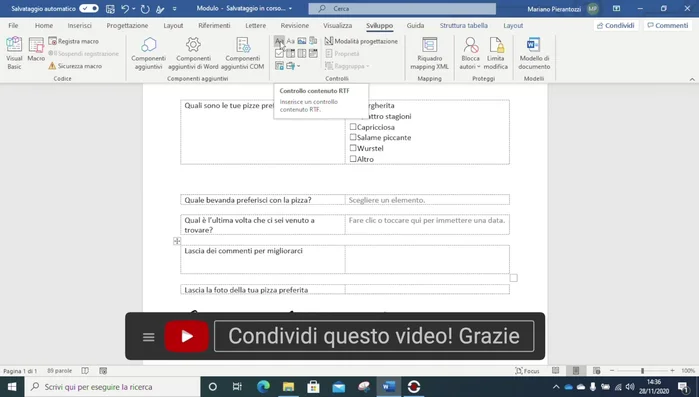Customize the Quick Access Toolbar

[x=174, y=8]
